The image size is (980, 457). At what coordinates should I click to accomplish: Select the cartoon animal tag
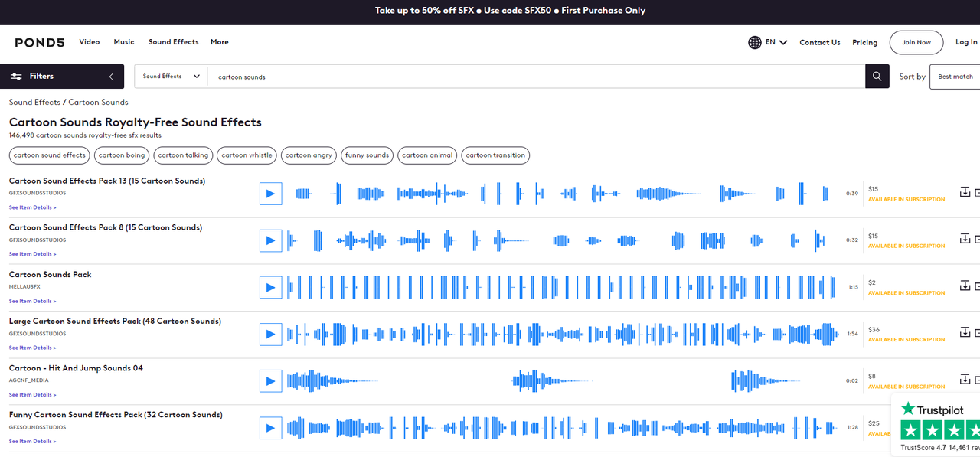point(427,155)
